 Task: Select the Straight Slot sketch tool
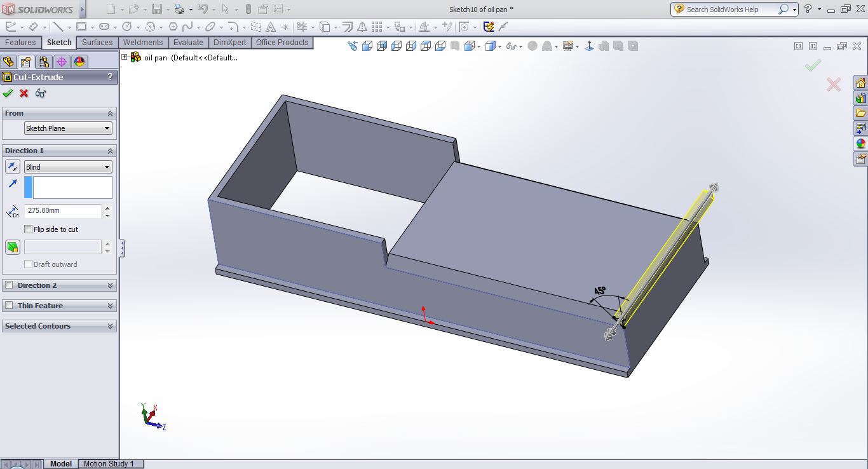point(104,27)
